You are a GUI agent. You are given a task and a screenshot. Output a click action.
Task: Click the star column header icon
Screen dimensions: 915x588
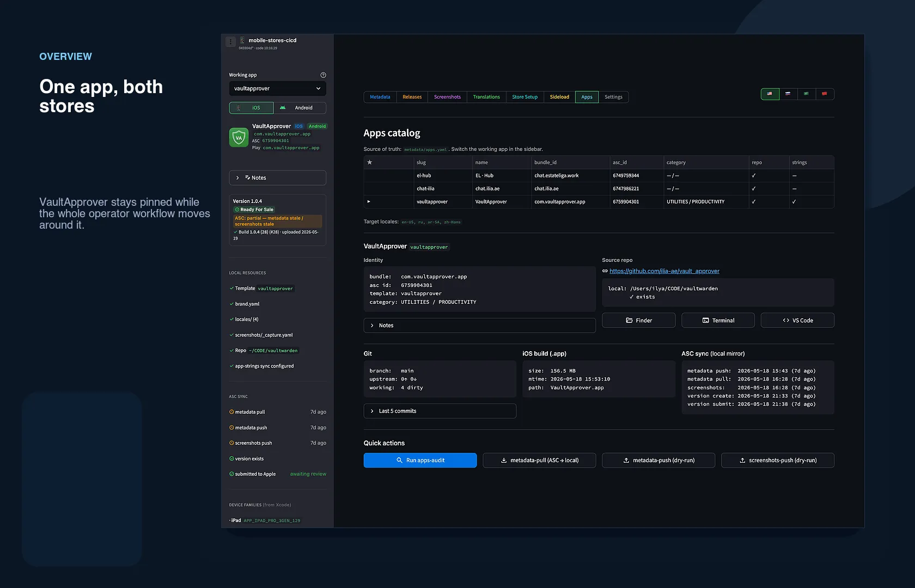[370, 162]
